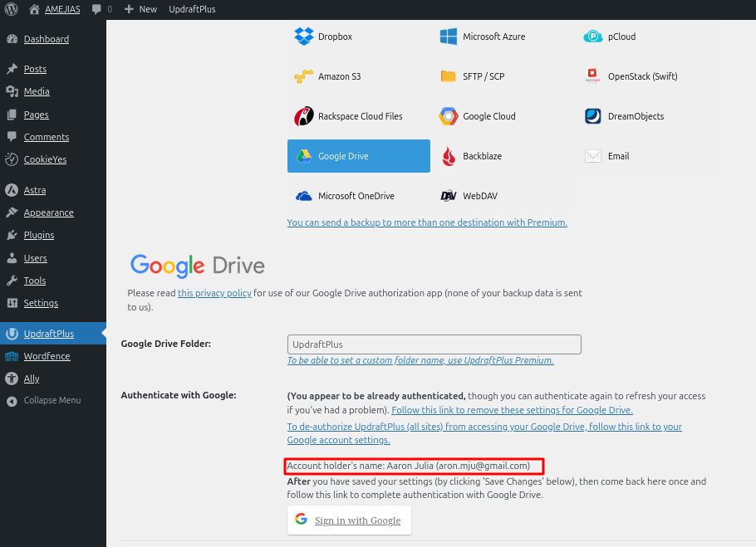Collapse the admin sidebar menu

tap(52, 400)
